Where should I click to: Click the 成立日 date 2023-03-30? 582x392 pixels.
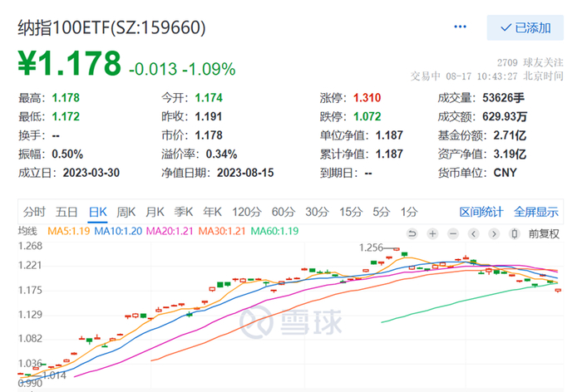tap(91, 173)
